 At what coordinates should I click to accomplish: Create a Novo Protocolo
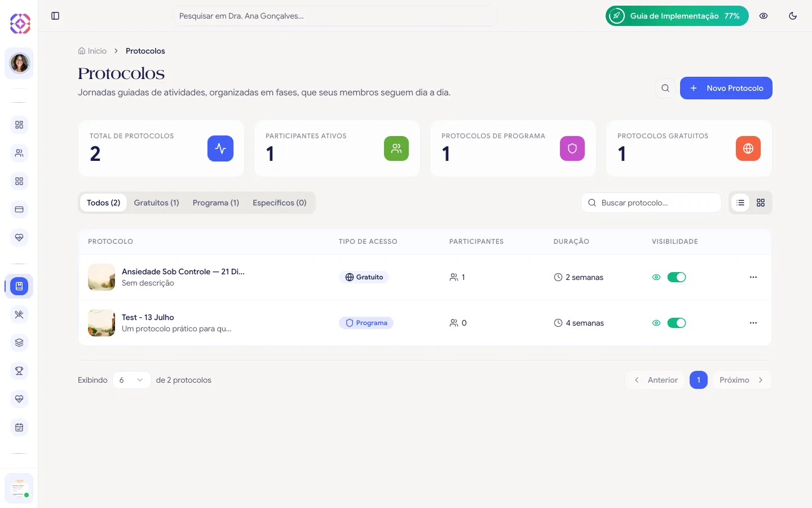(726, 88)
